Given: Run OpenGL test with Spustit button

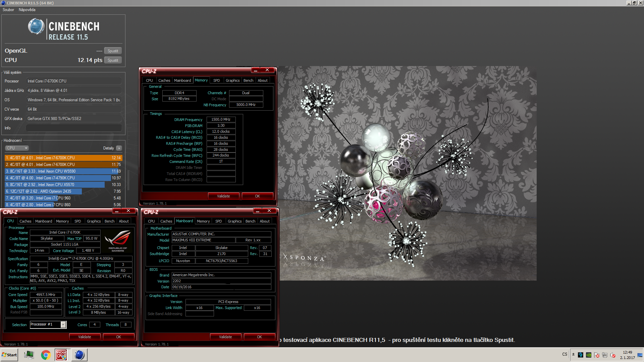Looking at the screenshot, I should point(113,51).
